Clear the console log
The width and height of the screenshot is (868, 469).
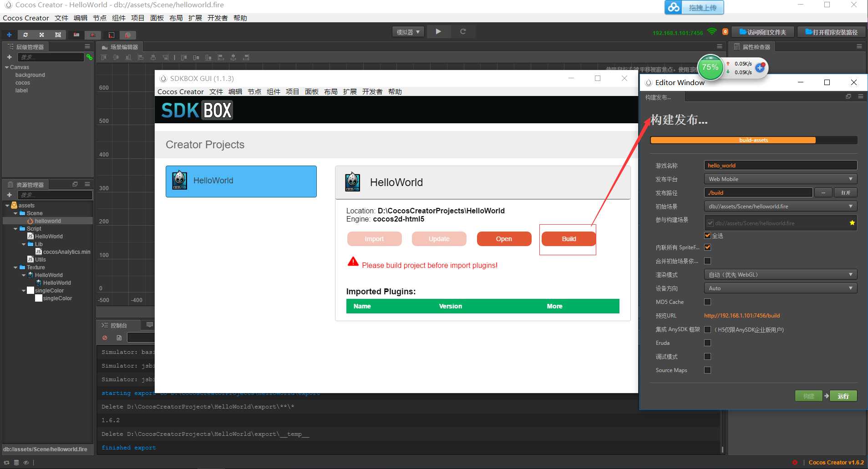point(105,338)
